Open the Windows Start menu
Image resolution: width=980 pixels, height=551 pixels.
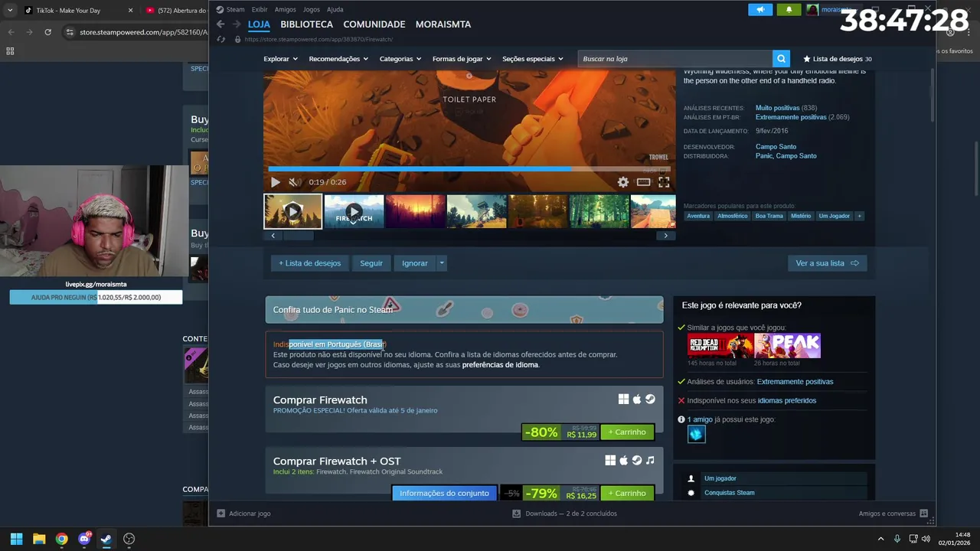coord(16,539)
